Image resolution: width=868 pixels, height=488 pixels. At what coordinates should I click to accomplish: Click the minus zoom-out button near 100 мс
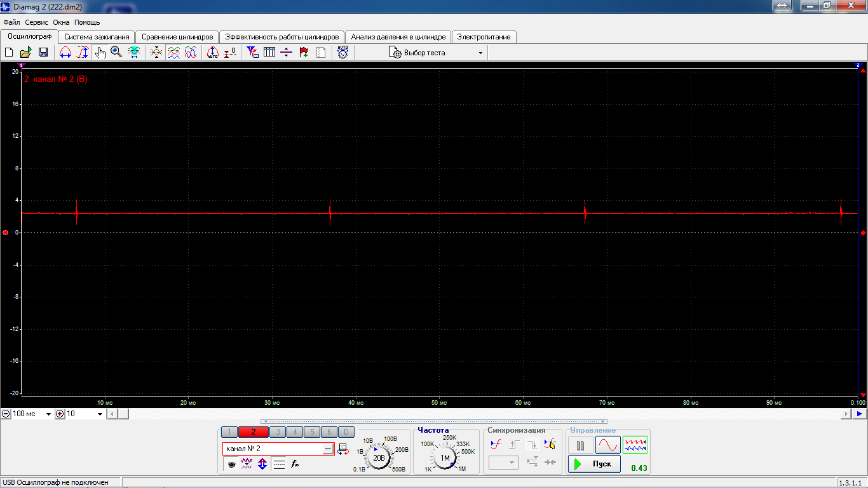(6, 414)
